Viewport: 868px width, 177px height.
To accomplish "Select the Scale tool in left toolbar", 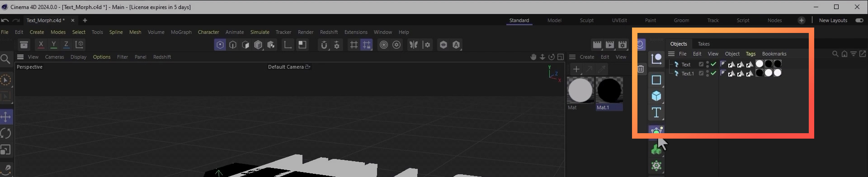I will click(6, 150).
